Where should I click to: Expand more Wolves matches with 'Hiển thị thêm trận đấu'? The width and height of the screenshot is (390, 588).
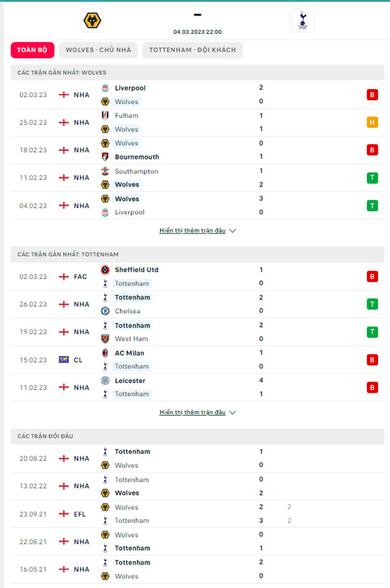pyautogui.click(x=193, y=231)
